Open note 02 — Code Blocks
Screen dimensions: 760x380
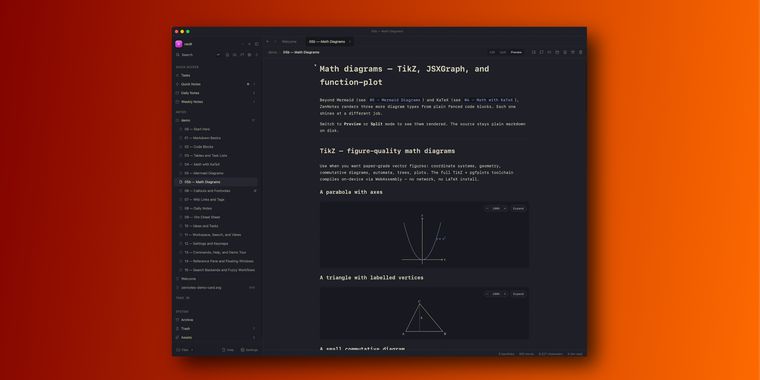(x=217, y=146)
